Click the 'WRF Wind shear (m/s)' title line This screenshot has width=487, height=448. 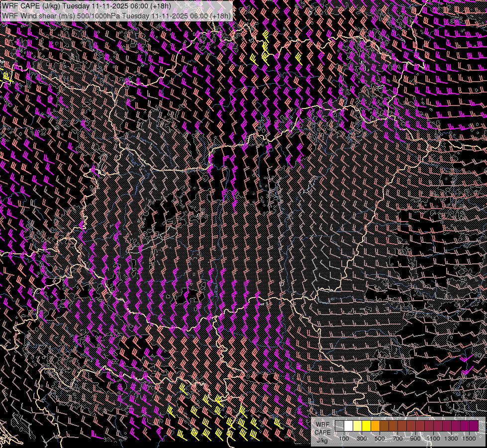pyautogui.click(x=116, y=16)
